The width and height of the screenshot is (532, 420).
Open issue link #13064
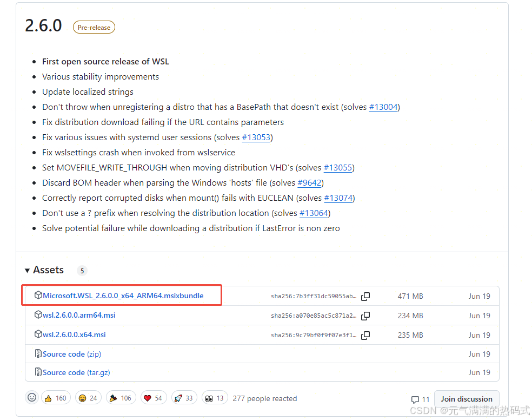coord(314,213)
